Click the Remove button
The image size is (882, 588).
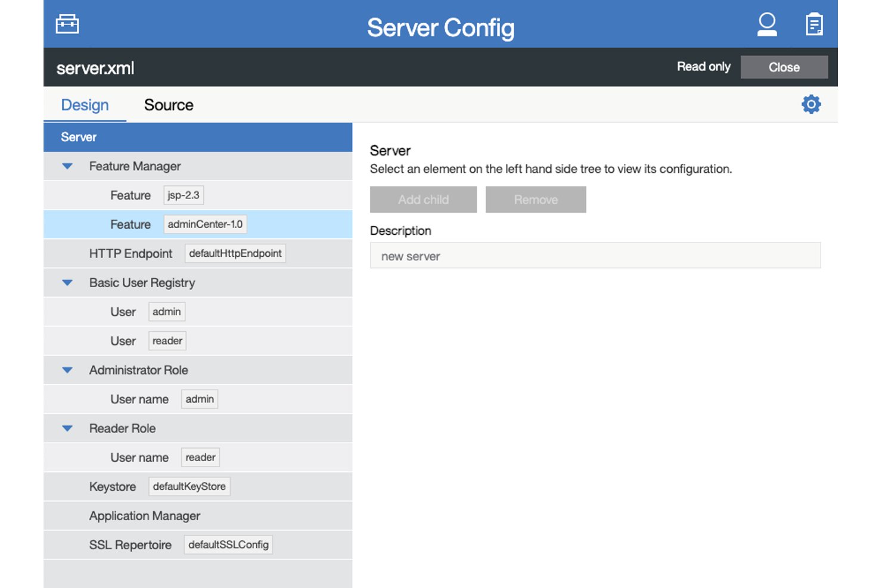click(x=536, y=200)
